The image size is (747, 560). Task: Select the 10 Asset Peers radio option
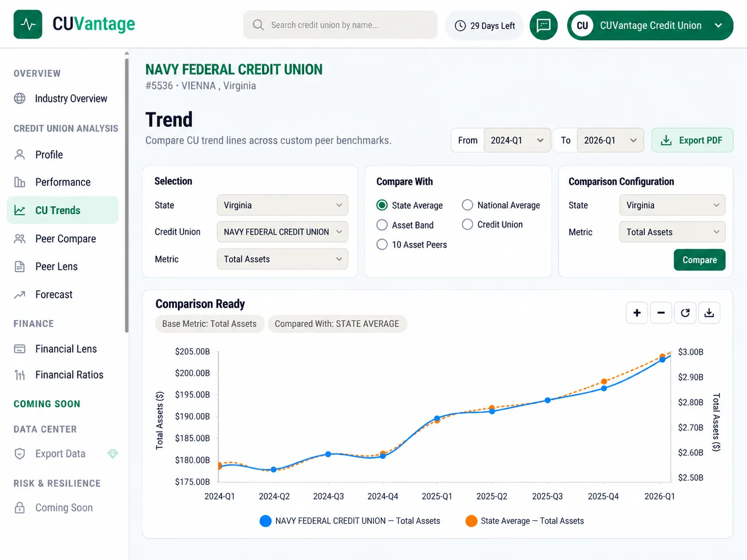[x=382, y=244]
